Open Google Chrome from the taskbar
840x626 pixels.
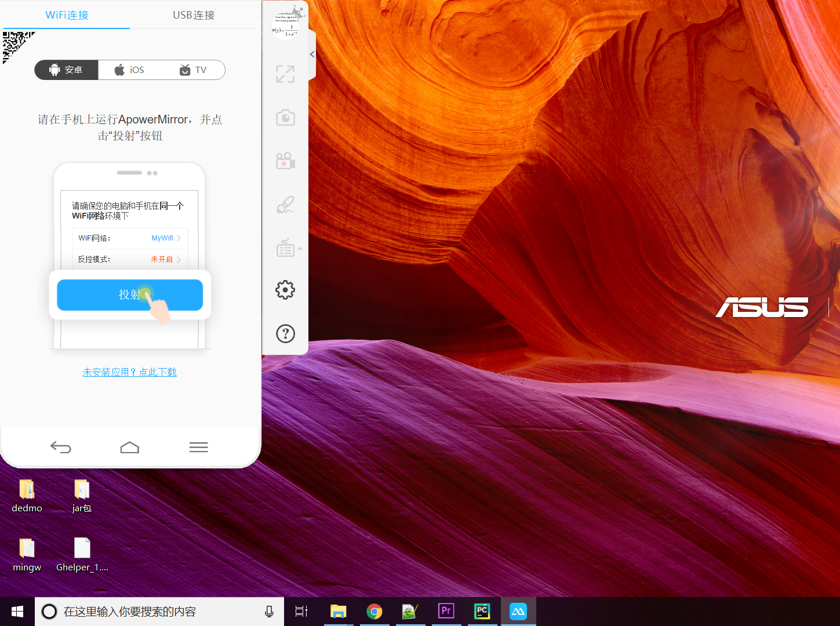374,612
